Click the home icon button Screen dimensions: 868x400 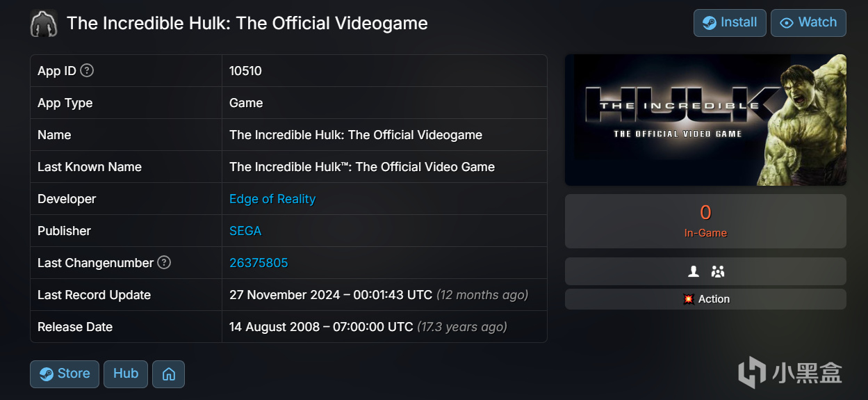(x=168, y=374)
